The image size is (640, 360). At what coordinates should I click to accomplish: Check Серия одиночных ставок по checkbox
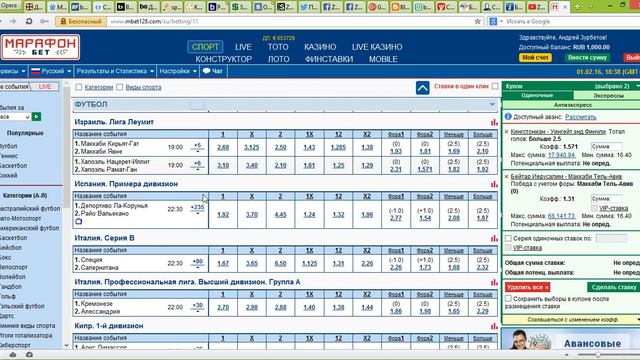click(508, 238)
